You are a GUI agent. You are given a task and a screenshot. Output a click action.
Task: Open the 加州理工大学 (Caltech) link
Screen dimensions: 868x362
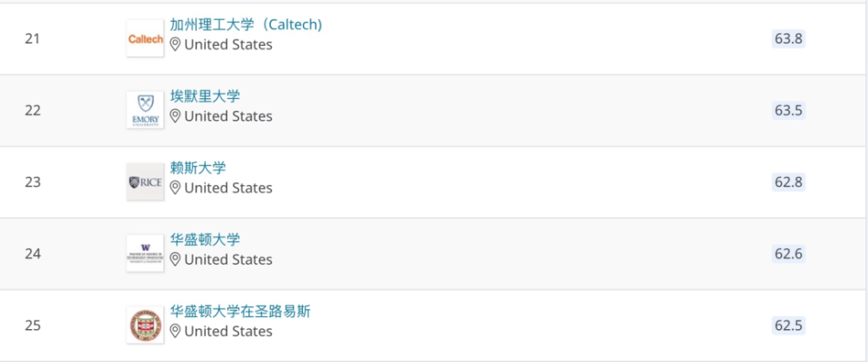pos(247,24)
